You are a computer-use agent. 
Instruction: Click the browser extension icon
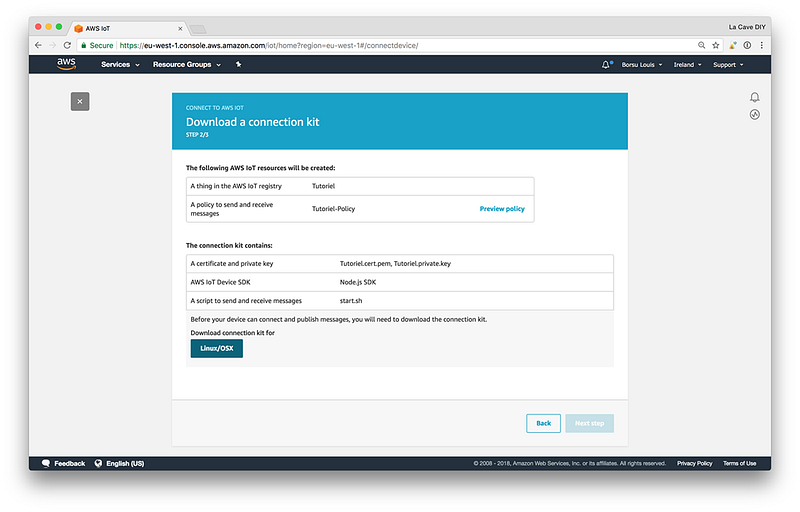click(x=733, y=45)
